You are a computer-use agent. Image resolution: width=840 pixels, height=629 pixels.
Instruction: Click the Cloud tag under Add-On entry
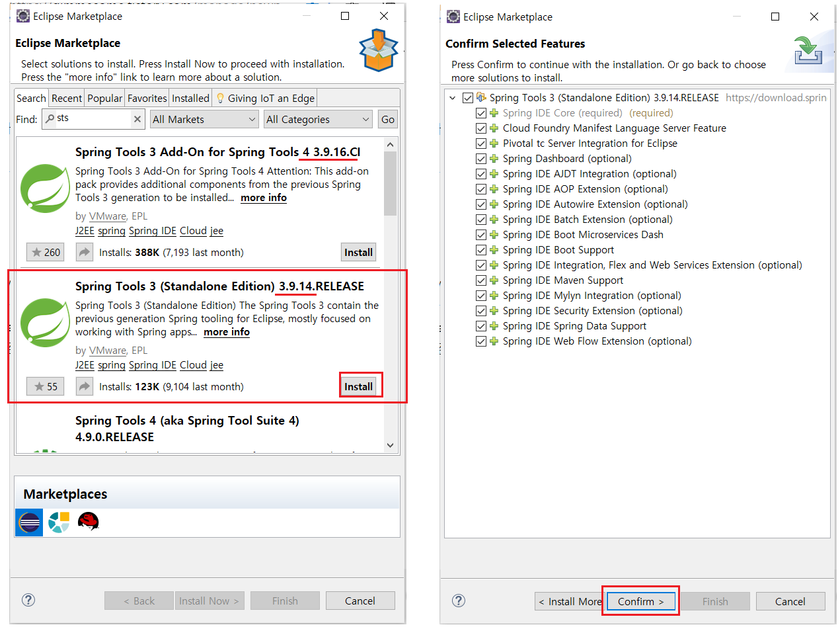tap(193, 231)
